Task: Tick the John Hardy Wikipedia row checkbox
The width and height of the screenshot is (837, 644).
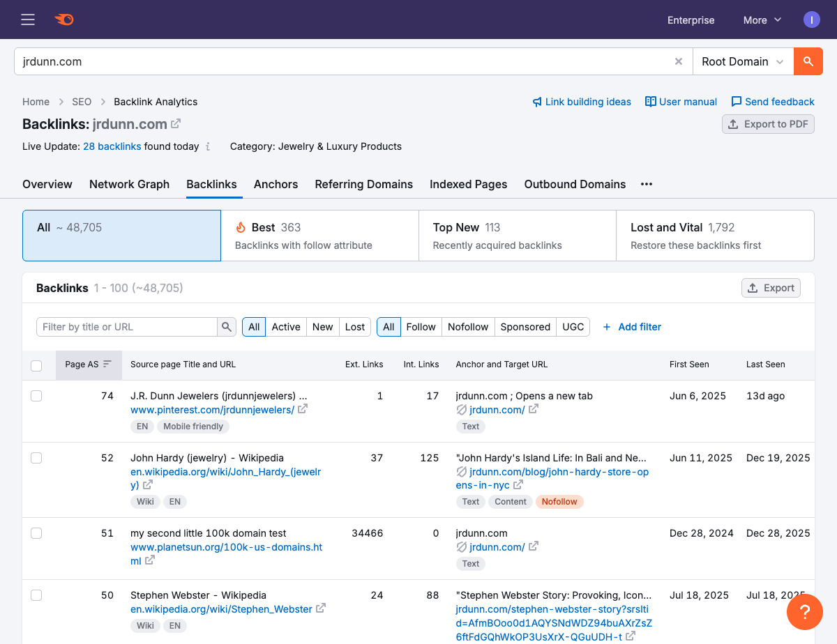Action: [36, 458]
